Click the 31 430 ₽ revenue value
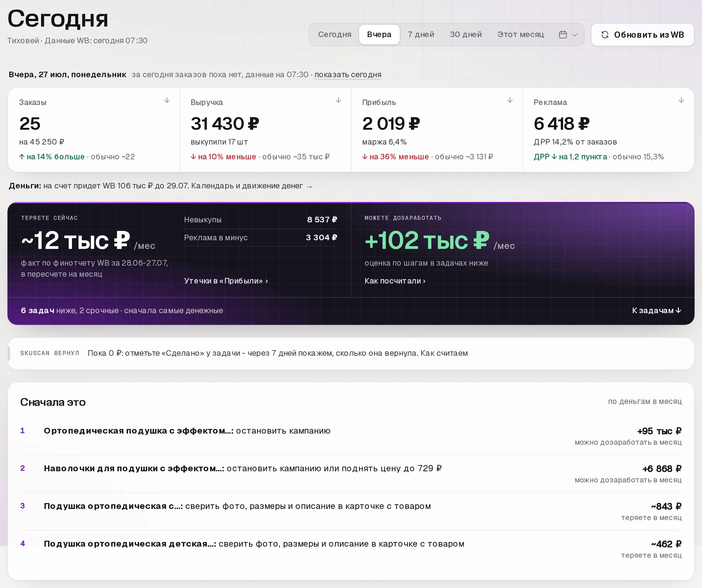The width and height of the screenshot is (702, 588). pyautogui.click(x=225, y=124)
